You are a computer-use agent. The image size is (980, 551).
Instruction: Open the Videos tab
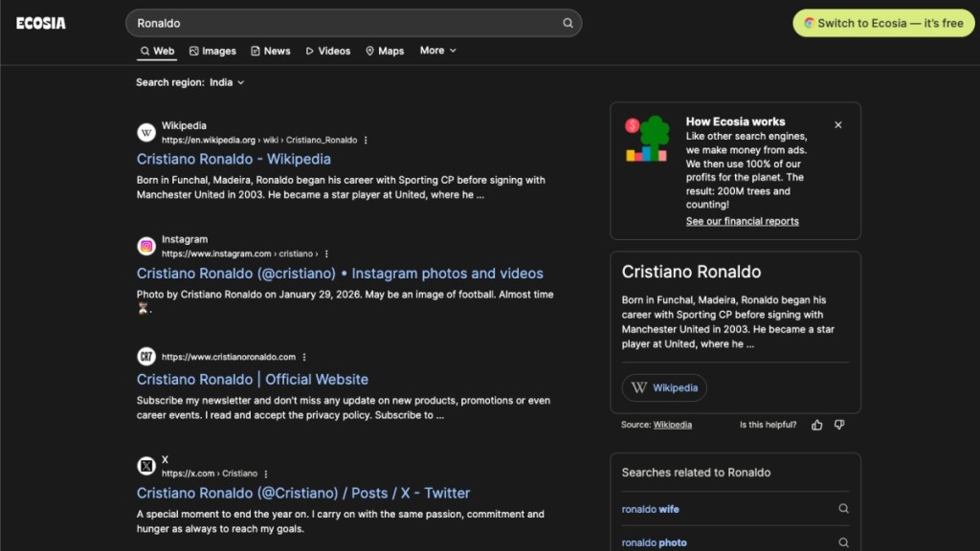[328, 51]
